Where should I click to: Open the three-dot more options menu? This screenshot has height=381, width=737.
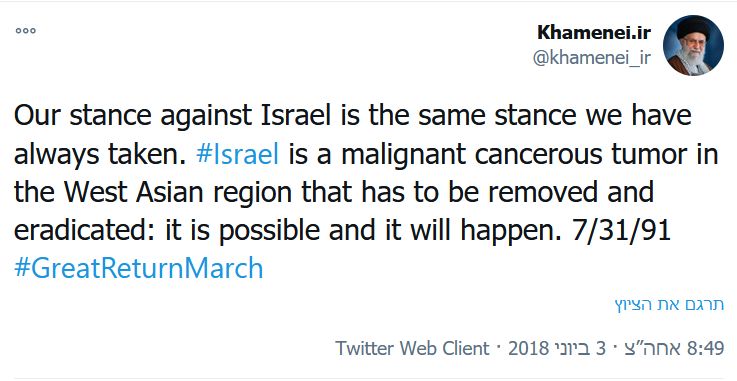(25, 31)
